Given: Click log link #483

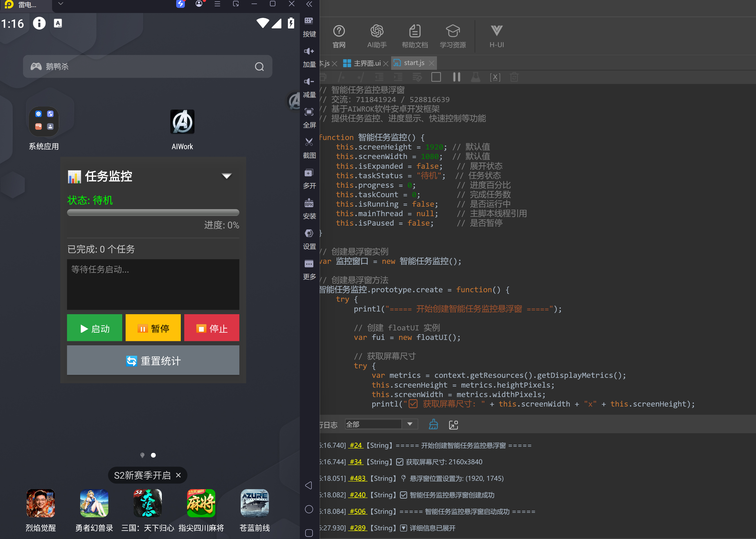Looking at the screenshot, I should [358, 478].
